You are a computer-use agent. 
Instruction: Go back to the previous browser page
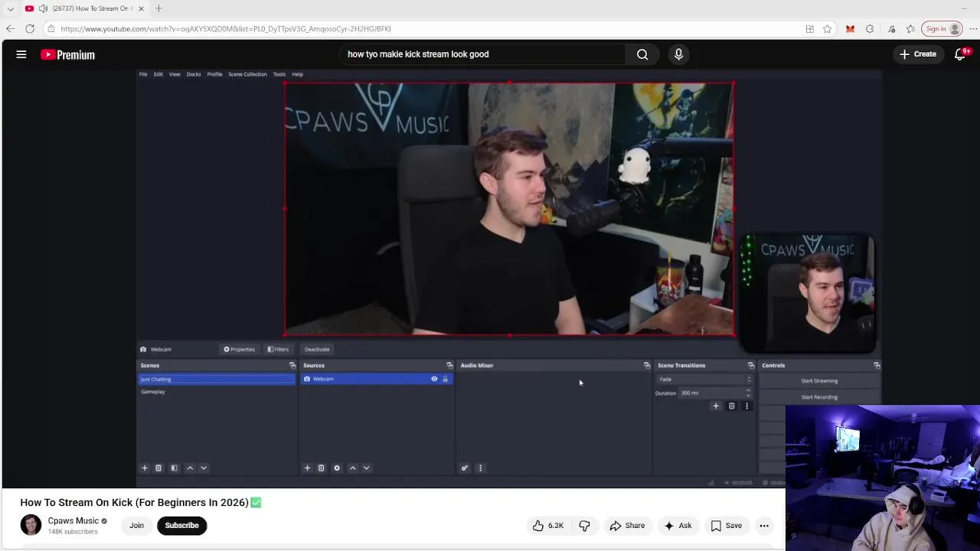point(10,29)
